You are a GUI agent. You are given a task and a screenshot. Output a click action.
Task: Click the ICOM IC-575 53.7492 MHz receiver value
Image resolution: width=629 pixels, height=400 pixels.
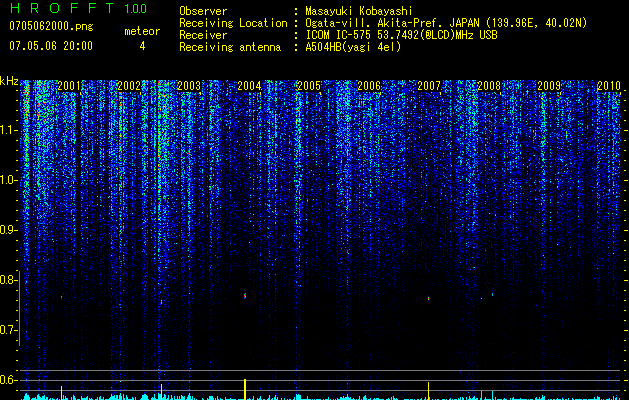tap(401, 35)
